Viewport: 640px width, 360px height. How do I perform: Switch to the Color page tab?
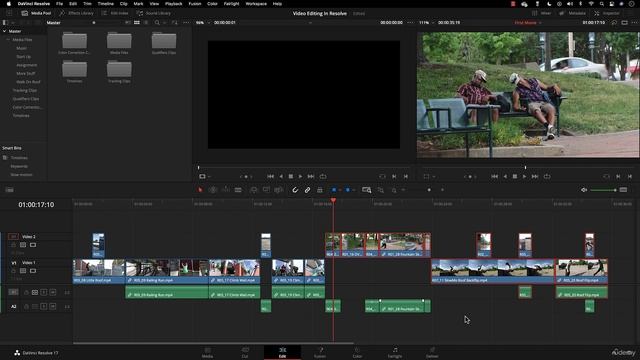point(357,352)
